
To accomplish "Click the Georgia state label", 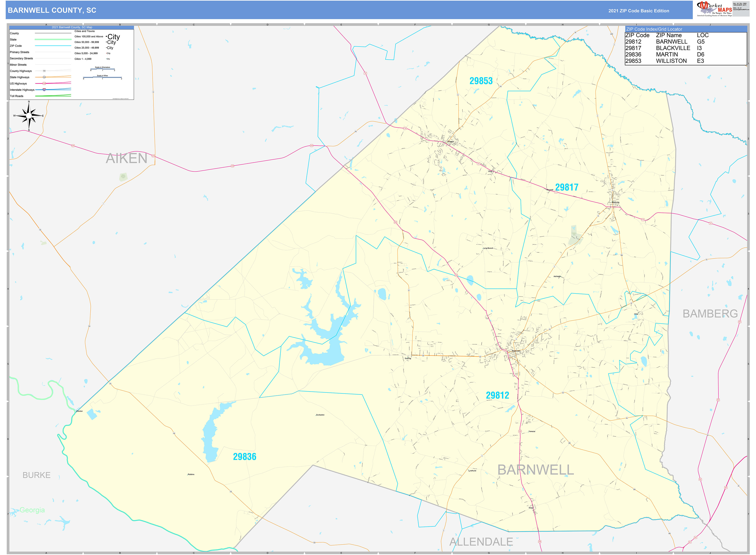I will point(32,510).
